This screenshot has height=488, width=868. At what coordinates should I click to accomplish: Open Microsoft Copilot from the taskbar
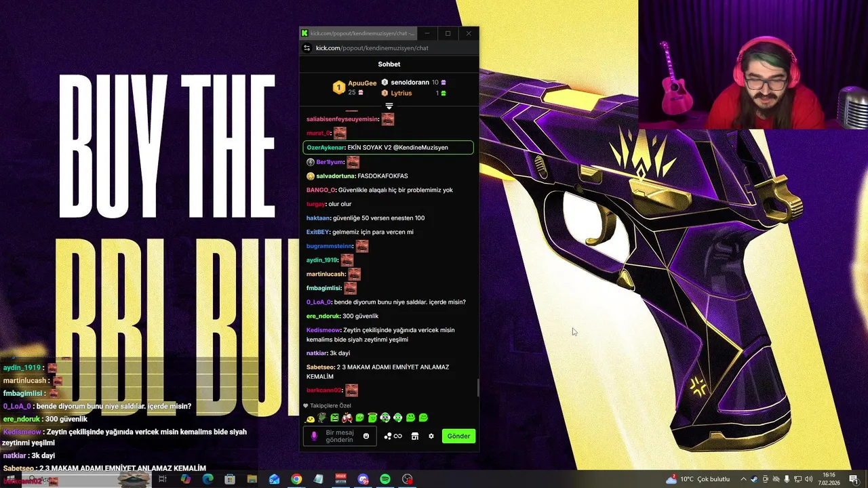[x=186, y=479]
